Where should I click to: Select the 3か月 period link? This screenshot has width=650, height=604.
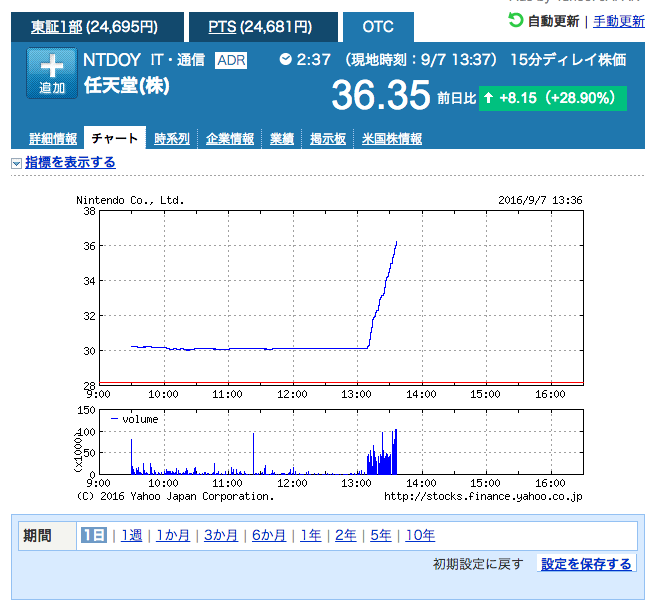[x=221, y=535]
